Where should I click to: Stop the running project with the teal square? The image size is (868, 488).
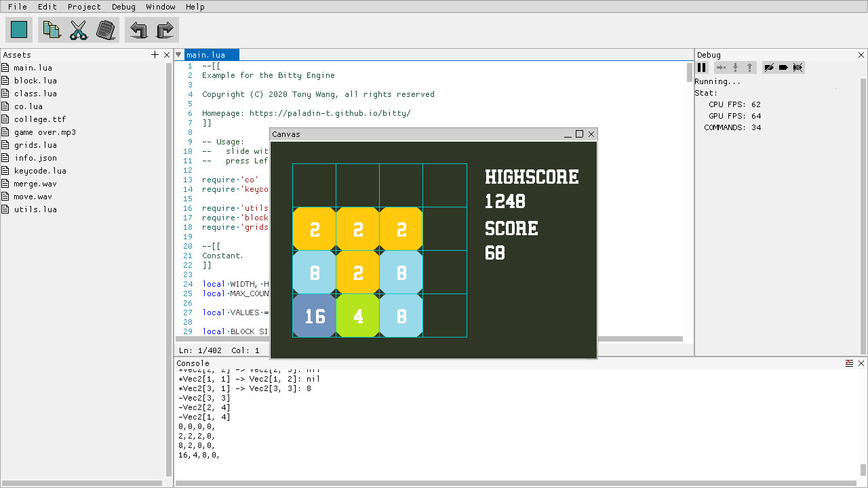(x=19, y=30)
